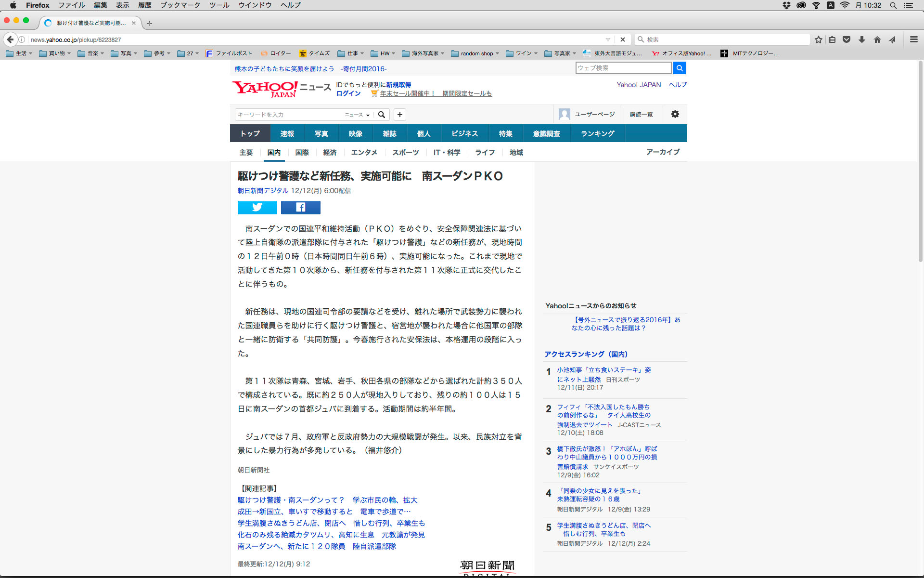Image resolution: width=924 pixels, height=578 pixels.
Task: Click the ログイン link
Action: (348, 93)
